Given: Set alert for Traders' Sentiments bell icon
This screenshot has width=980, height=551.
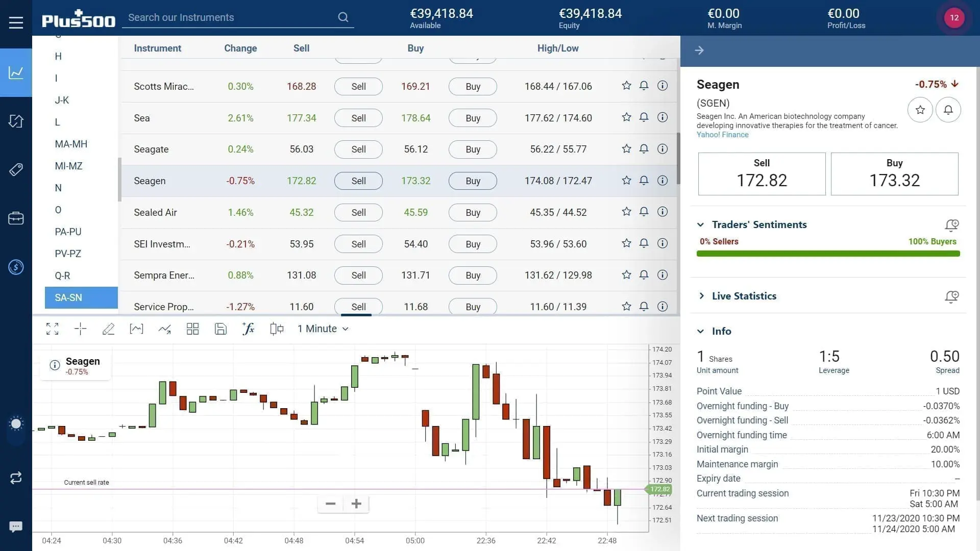Looking at the screenshot, I should [951, 225].
